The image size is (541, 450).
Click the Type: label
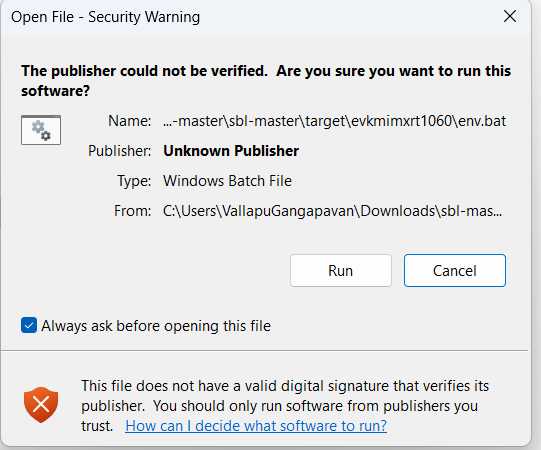(134, 181)
